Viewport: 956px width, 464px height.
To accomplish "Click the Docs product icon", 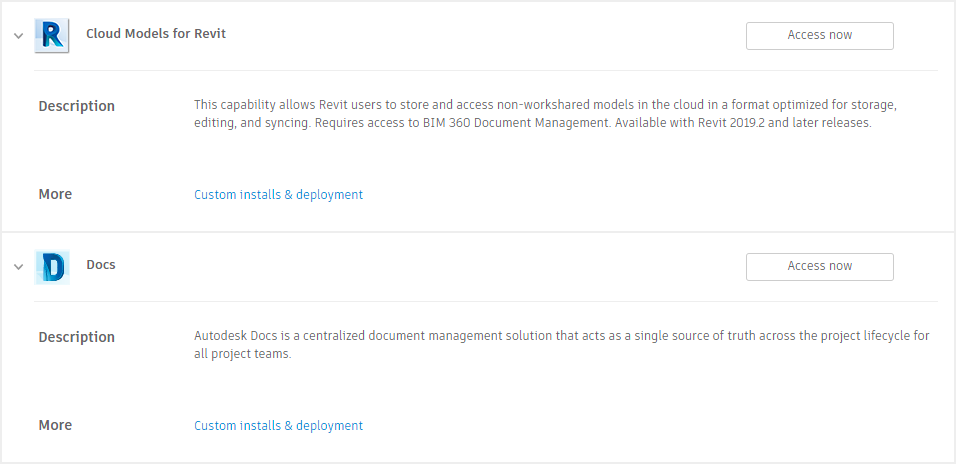I will [x=52, y=266].
